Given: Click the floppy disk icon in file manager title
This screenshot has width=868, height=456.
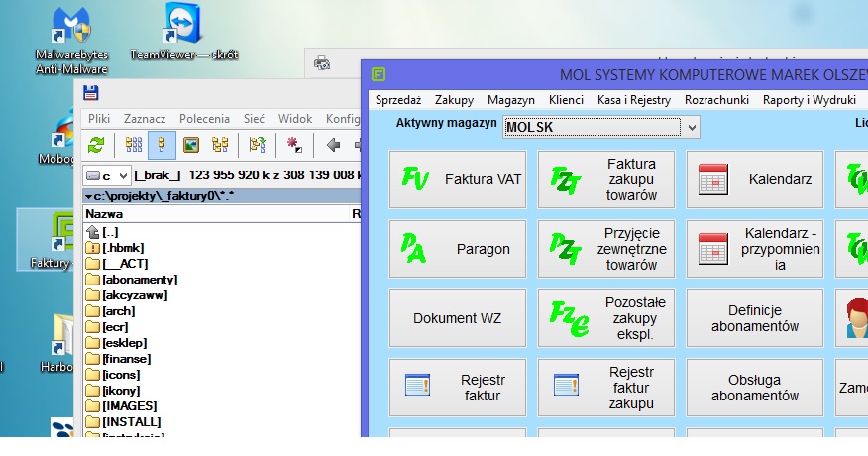Looking at the screenshot, I should 91,92.
